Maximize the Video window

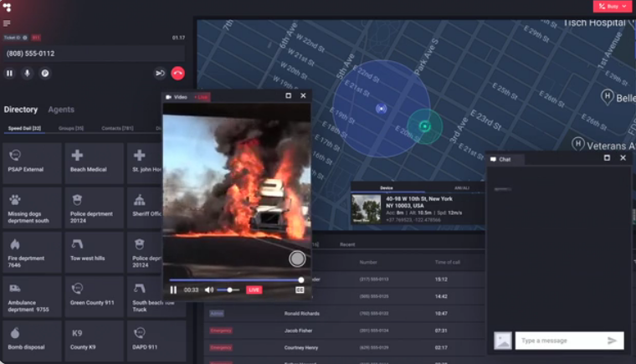click(289, 95)
